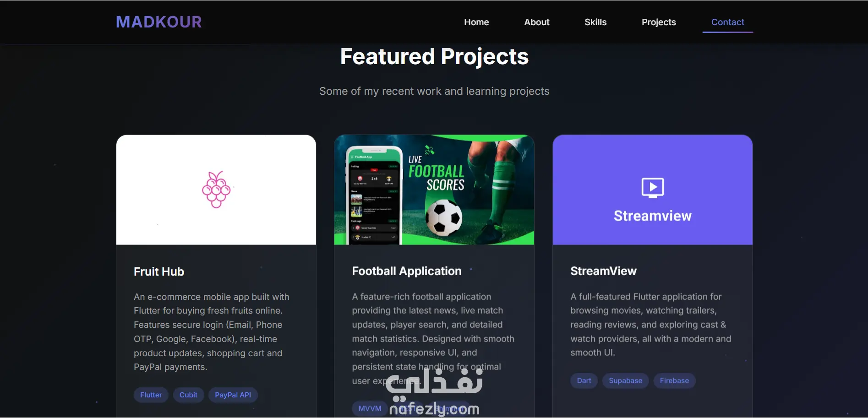
Task: Click the Flutter tag
Action: 151,395
